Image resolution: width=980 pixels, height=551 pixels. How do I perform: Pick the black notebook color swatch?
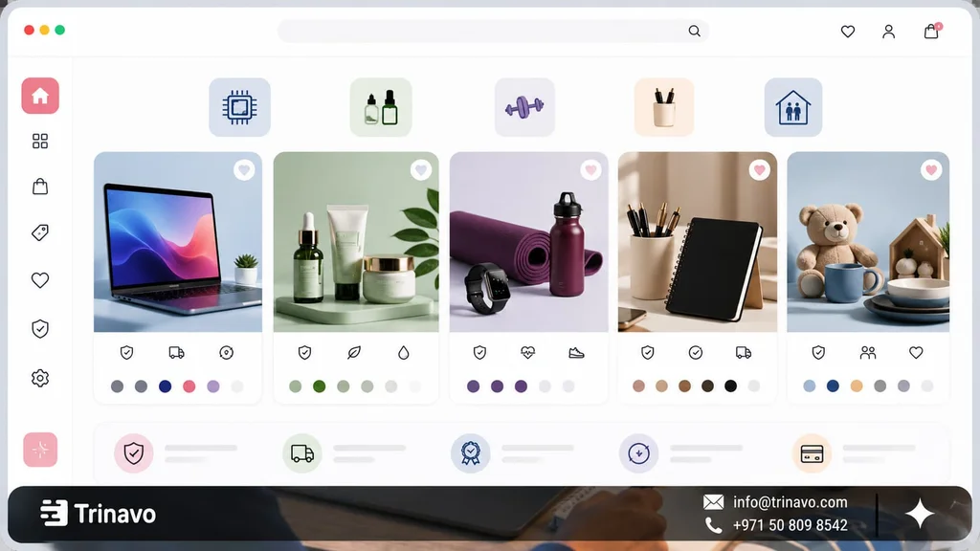730,386
